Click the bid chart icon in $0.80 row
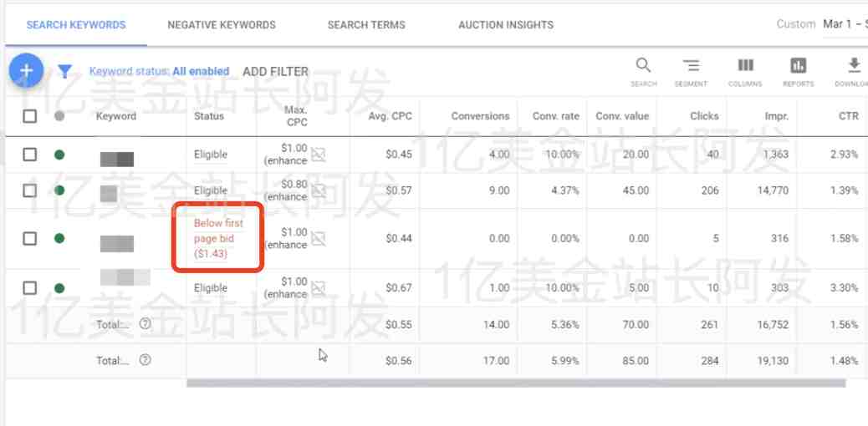Screen dimensions: 868x426 [x=318, y=191]
